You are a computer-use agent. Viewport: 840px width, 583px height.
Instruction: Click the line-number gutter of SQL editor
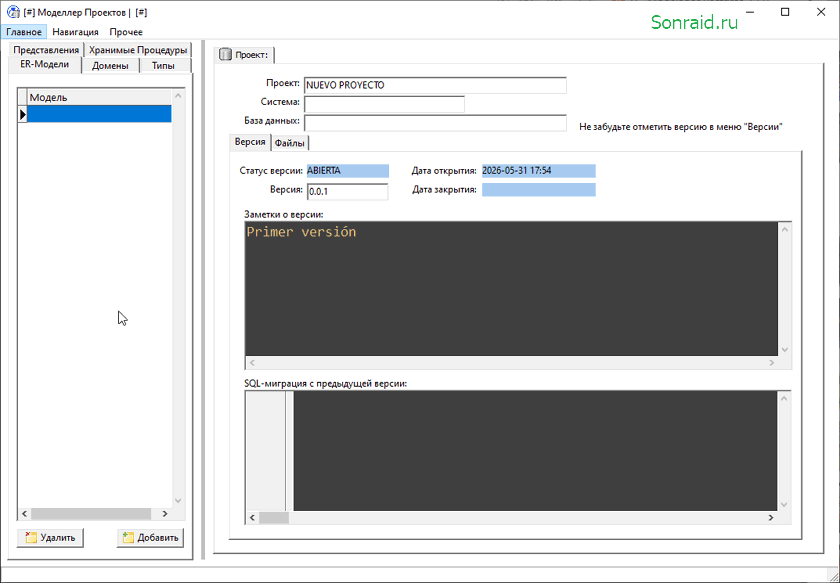pos(266,451)
